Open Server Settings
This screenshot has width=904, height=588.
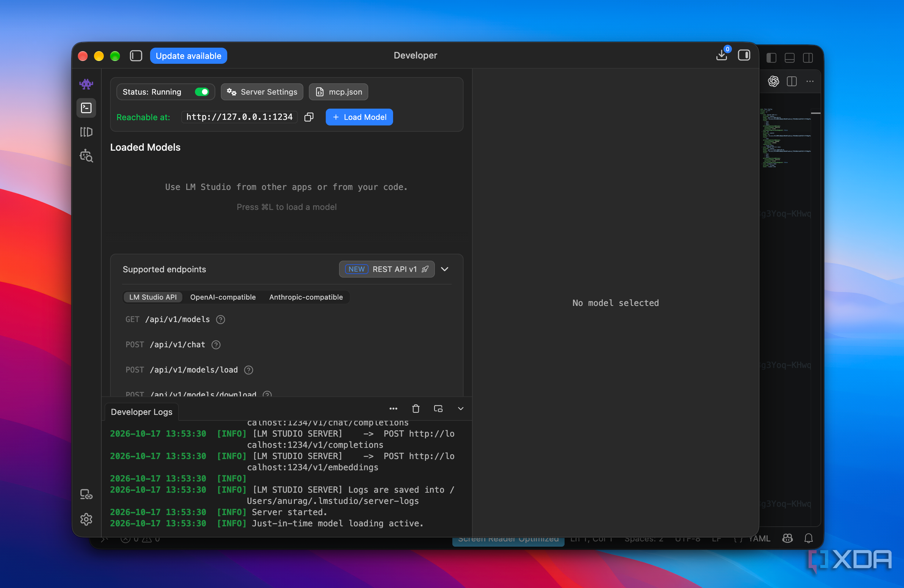[x=262, y=92]
